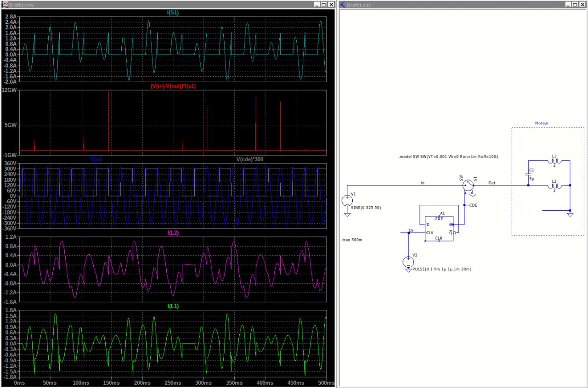Click the Draft1.raw window title icon

(5, 4)
